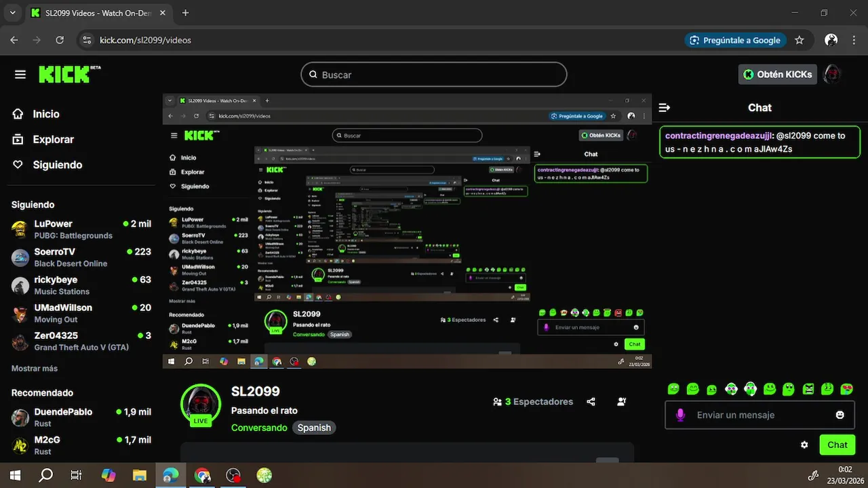The image size is (868, 488).
Task: Click the Enviar un mensaje input
Action: pos(759,415)
